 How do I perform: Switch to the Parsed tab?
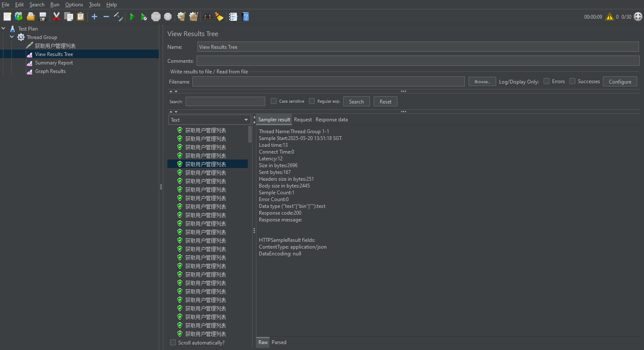coord(279,342)
